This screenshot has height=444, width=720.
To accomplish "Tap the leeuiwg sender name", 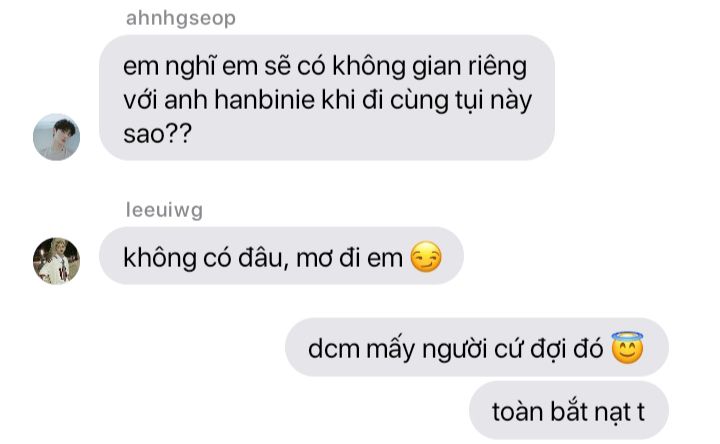I will pos(164,210).
